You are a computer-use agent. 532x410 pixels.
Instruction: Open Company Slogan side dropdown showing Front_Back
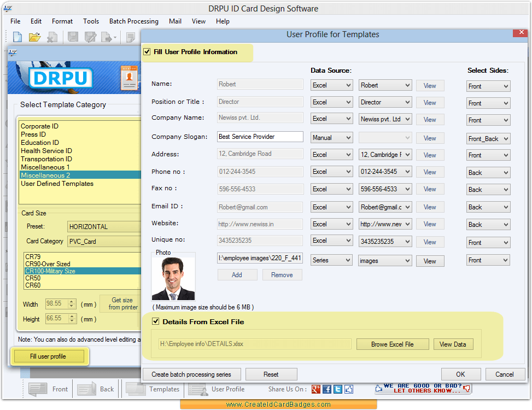pyautogui.click(x=488, y=138)
